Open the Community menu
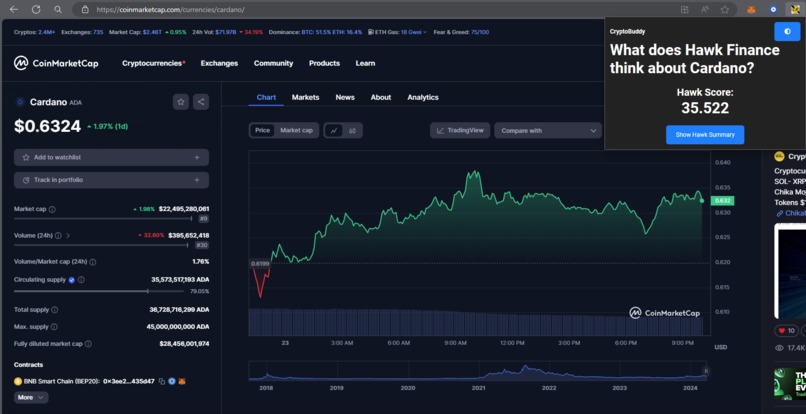The image size is (806, 414). coord(273,63)
